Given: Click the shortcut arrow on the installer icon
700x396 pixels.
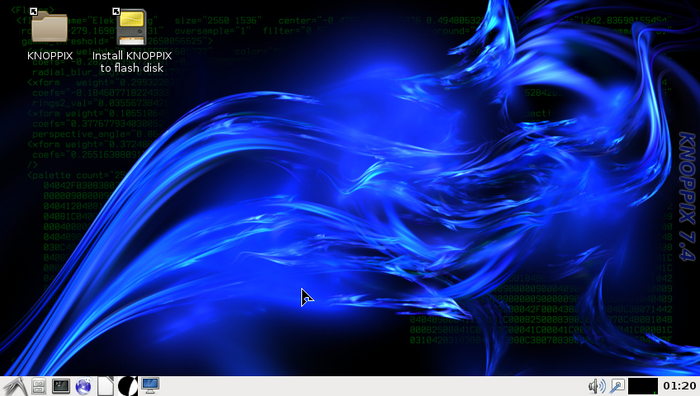Looking at the screenshot, I should tap(116, 12).
